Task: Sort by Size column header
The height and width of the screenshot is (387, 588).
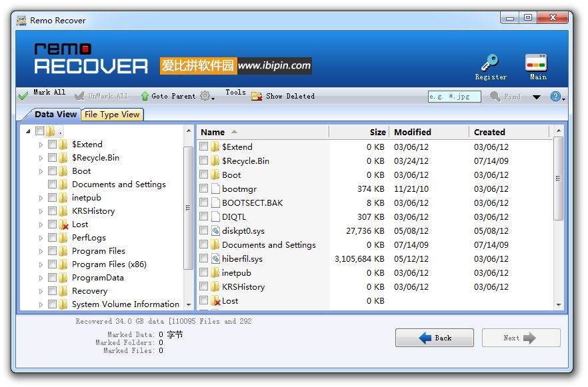Action: [x=359, y=133]
